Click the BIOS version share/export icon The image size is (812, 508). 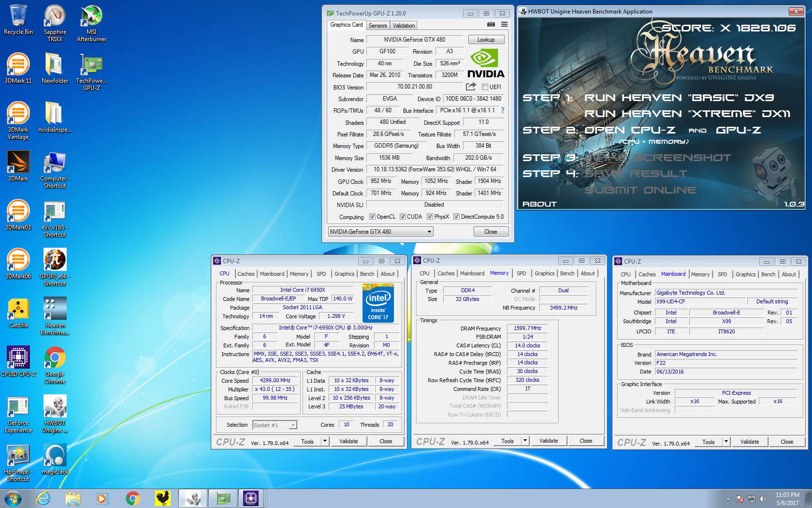pyautogui.click(x=471, y=87)
